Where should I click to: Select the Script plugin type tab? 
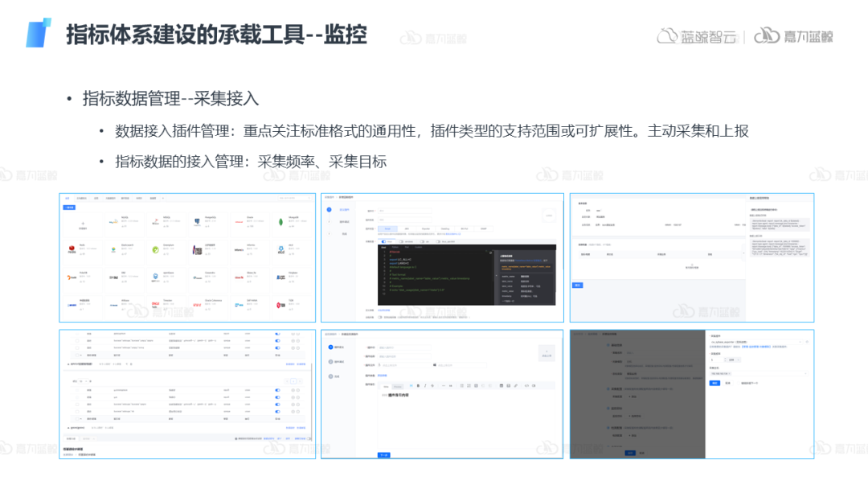387,228
